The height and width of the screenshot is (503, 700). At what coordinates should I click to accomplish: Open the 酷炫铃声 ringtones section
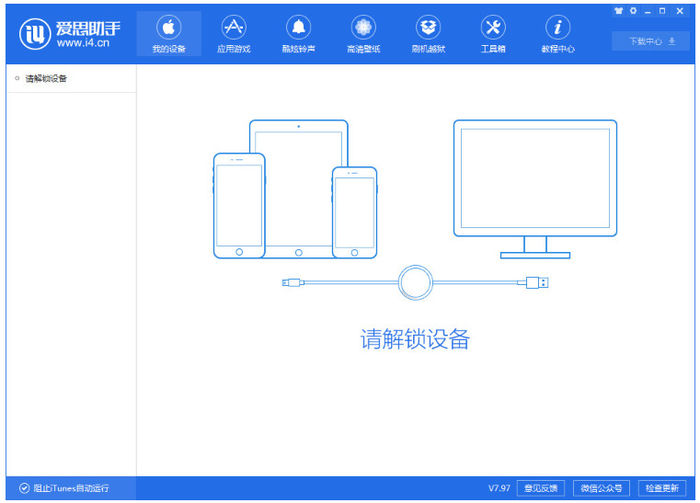coord(298,34)
